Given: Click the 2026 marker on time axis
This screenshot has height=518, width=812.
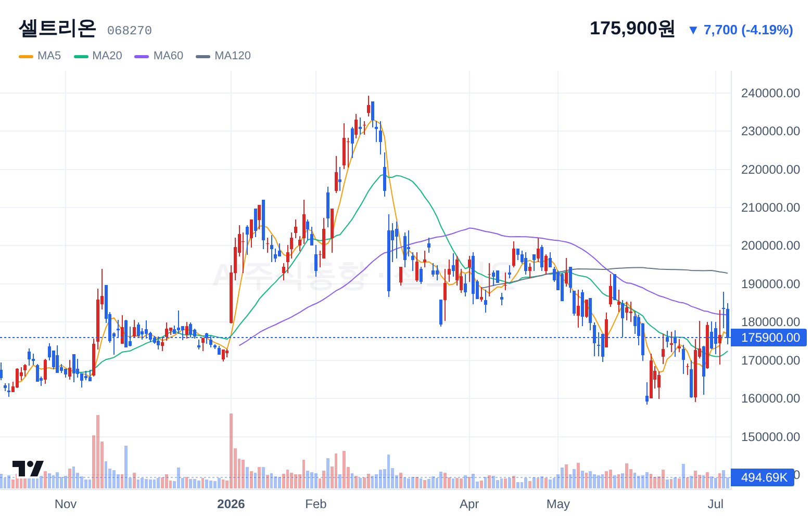Looking at the screenshot, I should (231, 504).
